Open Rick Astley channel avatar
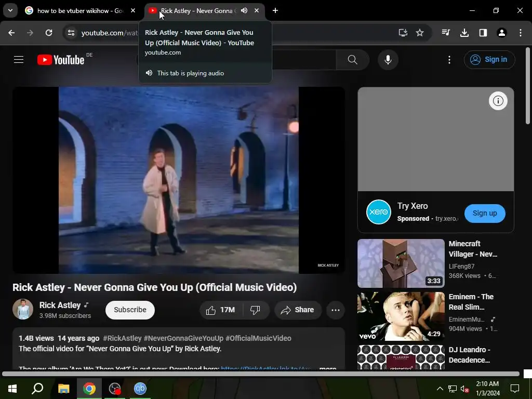 [23, 309]
